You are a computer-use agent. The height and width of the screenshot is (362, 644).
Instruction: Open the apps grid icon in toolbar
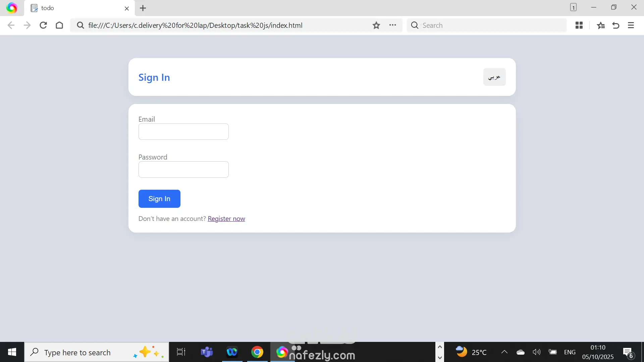[x=579, y=25]
